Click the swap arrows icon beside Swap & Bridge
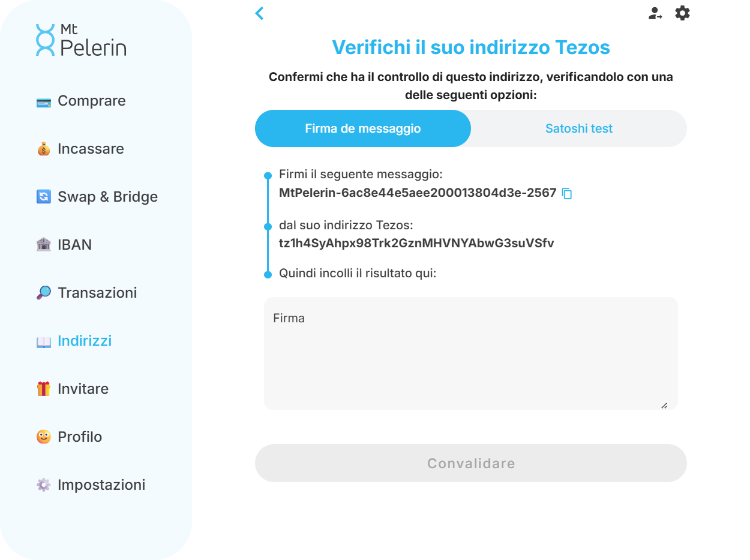This screenshot has width=750, height=560. click(x=43, y=197)
